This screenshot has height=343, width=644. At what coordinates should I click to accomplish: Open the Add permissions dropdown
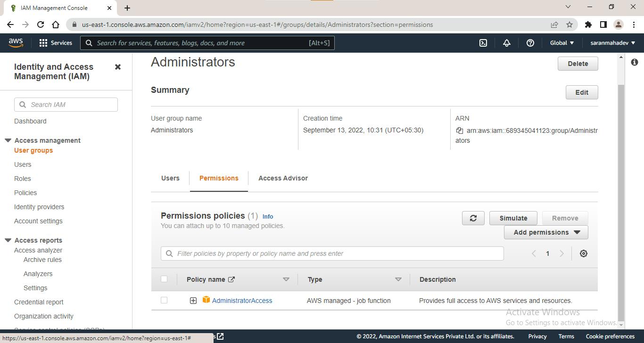point(546,232)
